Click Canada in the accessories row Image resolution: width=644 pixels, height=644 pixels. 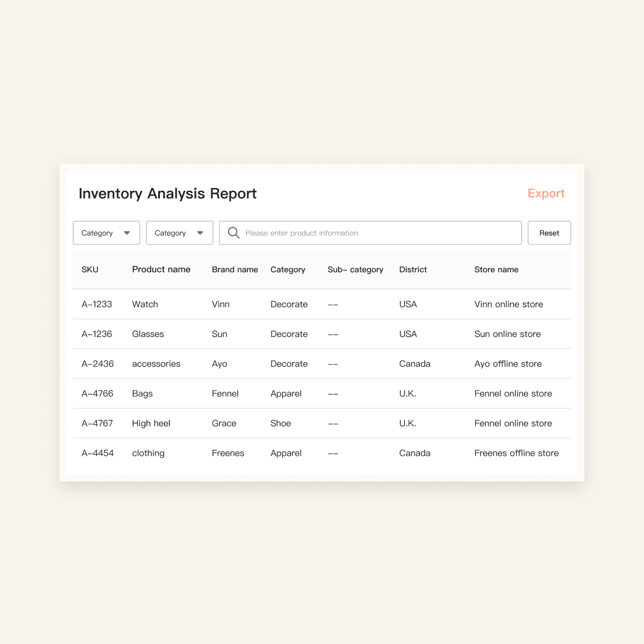(414, 364)
